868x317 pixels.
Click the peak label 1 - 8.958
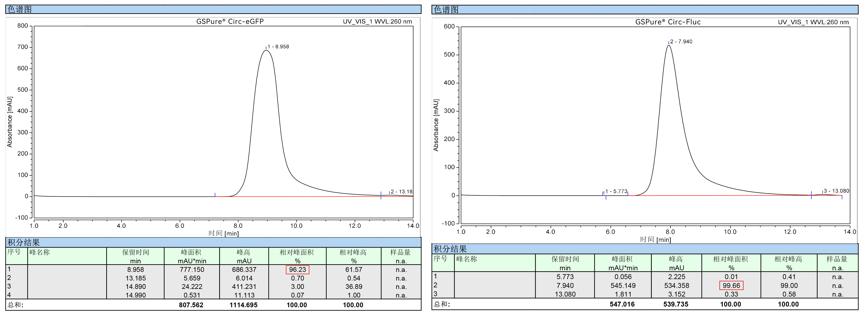click(x=278, y=47)
